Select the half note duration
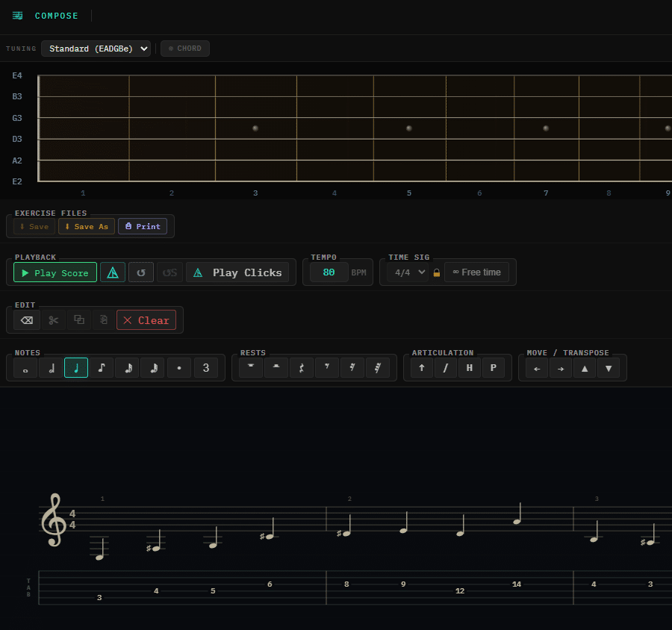 [x=51, y=368]
